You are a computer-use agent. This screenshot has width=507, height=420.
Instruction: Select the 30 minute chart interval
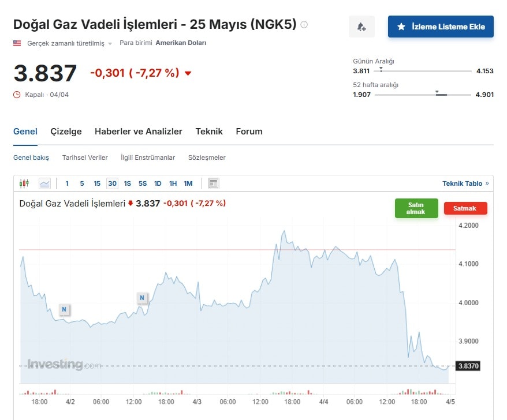(112, 183)
